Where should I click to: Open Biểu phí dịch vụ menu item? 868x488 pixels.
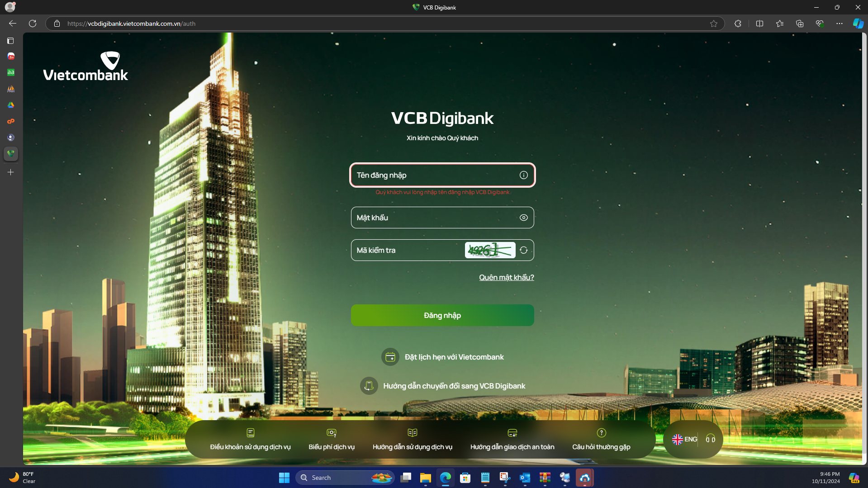(332, 439)
